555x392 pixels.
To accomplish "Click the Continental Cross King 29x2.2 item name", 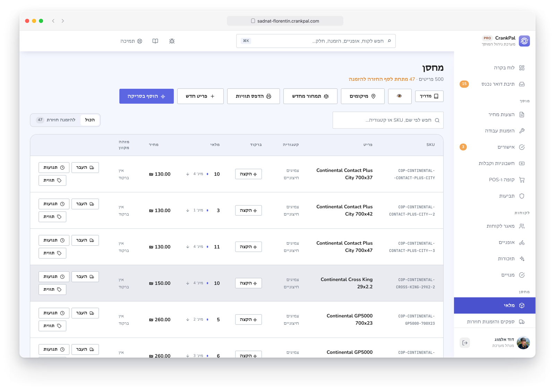I will point(347,283).
